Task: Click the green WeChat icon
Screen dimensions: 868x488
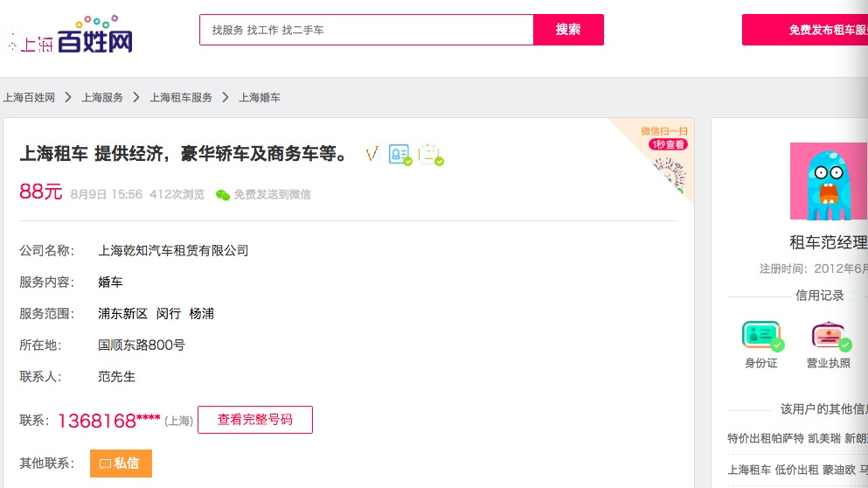Action: (x=223, y=194)
